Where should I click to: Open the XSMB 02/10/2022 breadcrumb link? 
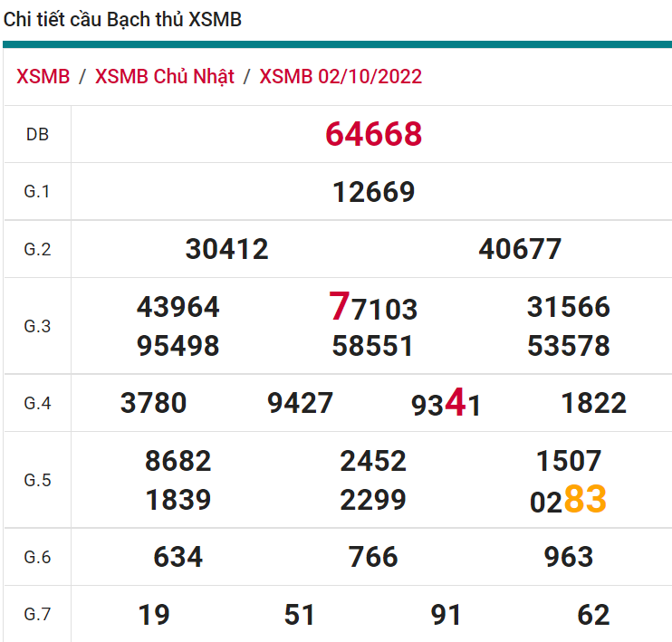coord(341,76)
